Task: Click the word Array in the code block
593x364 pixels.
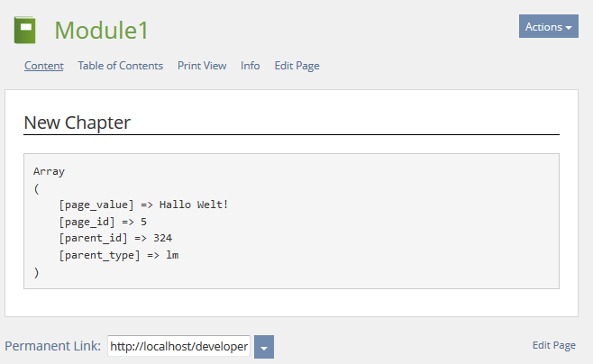Action: point(49,170)
